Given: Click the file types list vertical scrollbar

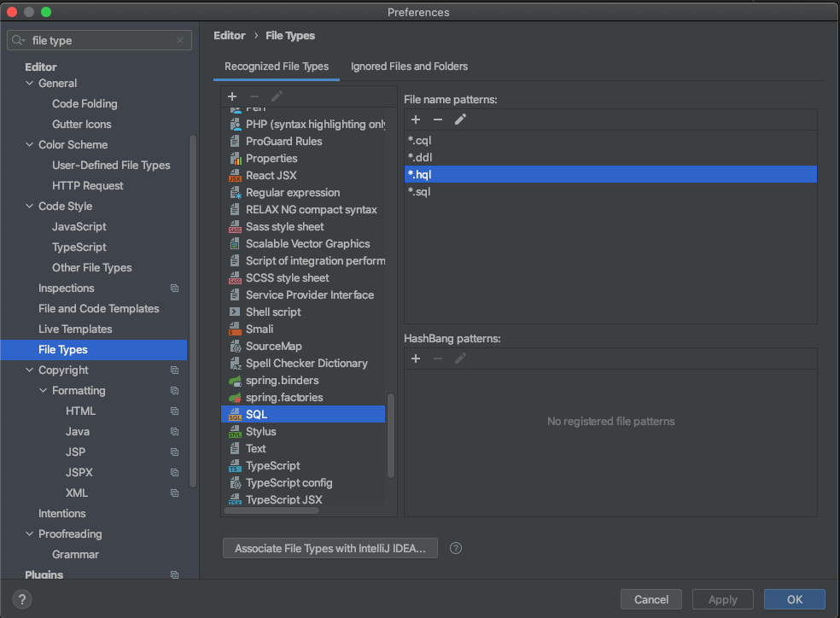Looking at the screenshot, I should tap(391, 435).
